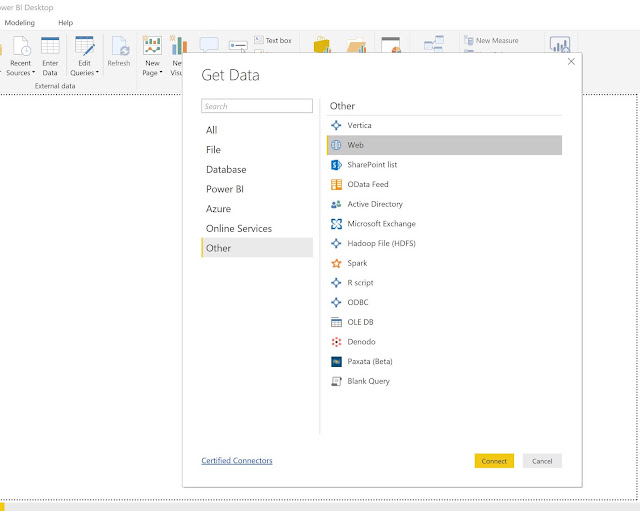Select the Online Services category

(257, 229)
